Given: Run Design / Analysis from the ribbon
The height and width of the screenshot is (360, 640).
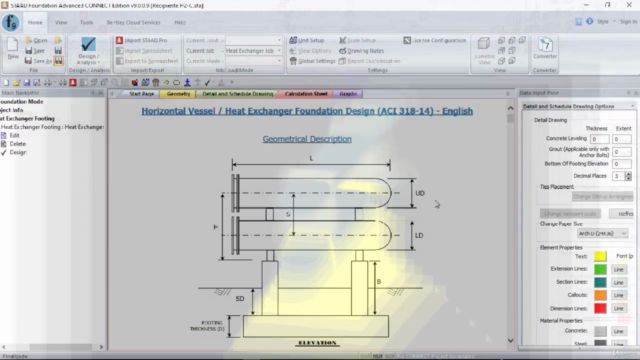Looking at the screenshot, I should click(x=89, y=51).
